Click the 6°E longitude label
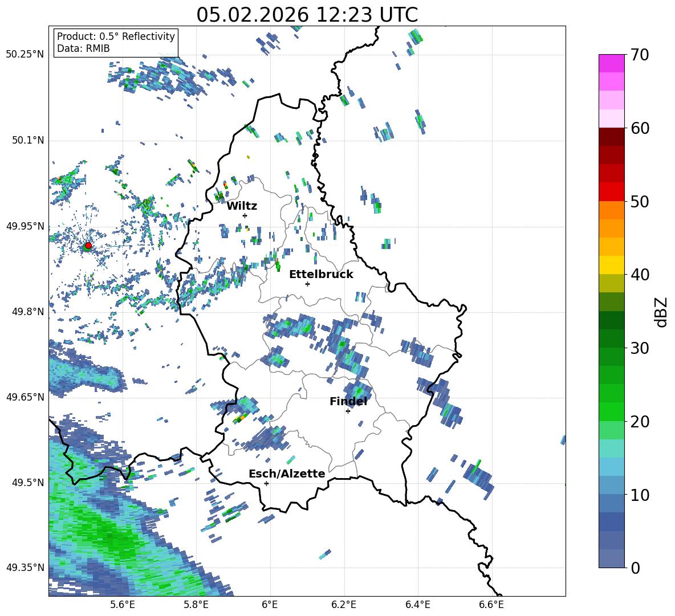The width and height of the screenshot is (675, 616). click(270, 605)
